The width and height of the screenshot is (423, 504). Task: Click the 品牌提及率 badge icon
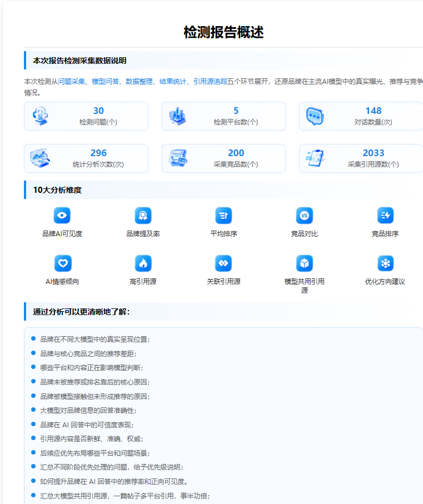coord(143,216)
